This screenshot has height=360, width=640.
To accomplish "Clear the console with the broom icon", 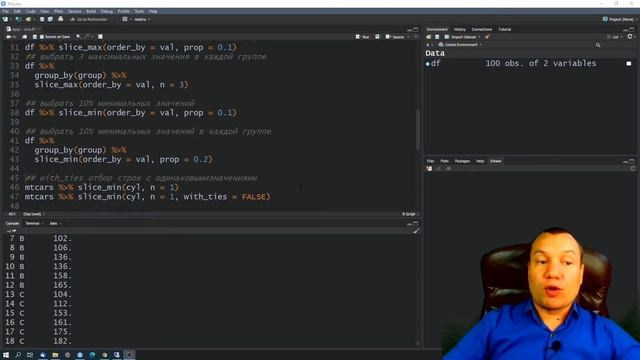I will click(x=416, y=231).
